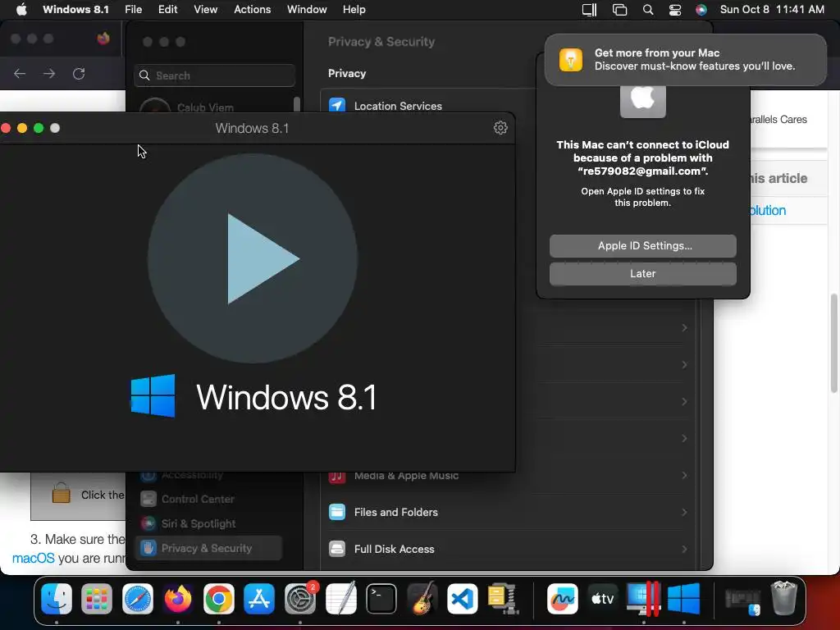Viewport: 840px width, 630px height.
Task: Open Parallels Desktop from the Dock
Action: (x=643, y=598)
